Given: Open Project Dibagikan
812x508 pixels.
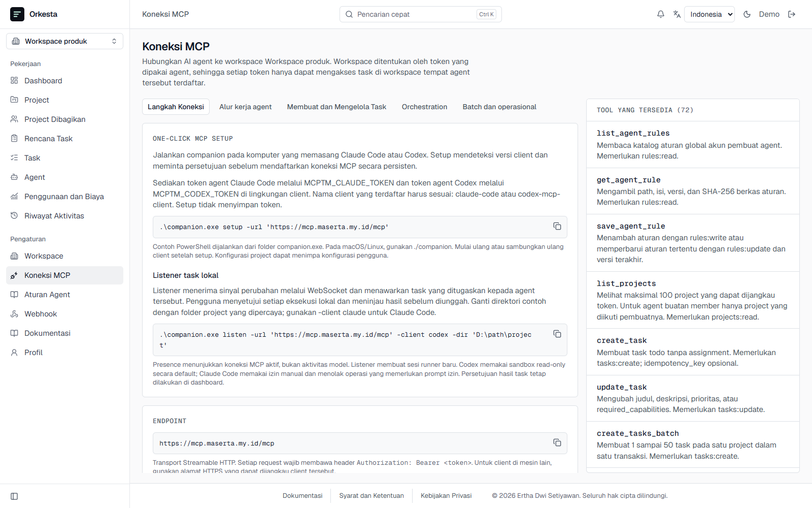Looking at the screenshot, I should click(64, 119).
